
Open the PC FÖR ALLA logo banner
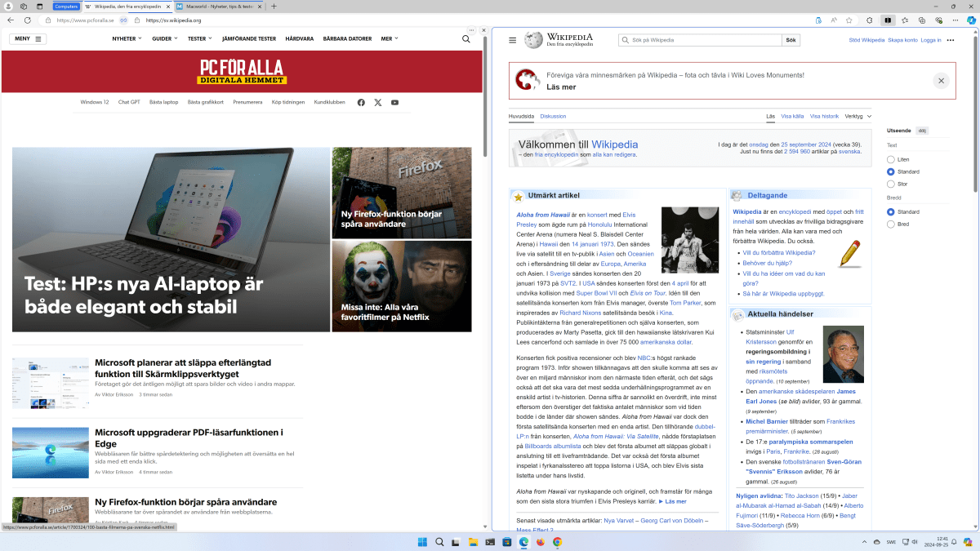coord(242,71)
